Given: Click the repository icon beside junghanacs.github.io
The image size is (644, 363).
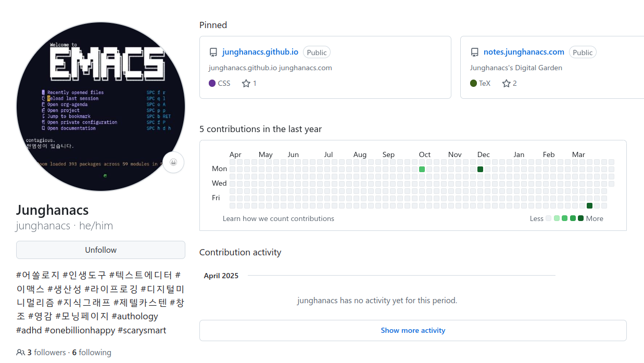Looking at the screenshot, I should (x=213, y=53).
